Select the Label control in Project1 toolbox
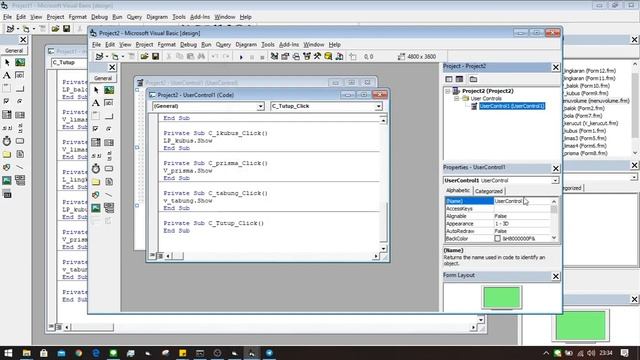The height and width of the screenshot is (360, 640). [x=7, y=75]
